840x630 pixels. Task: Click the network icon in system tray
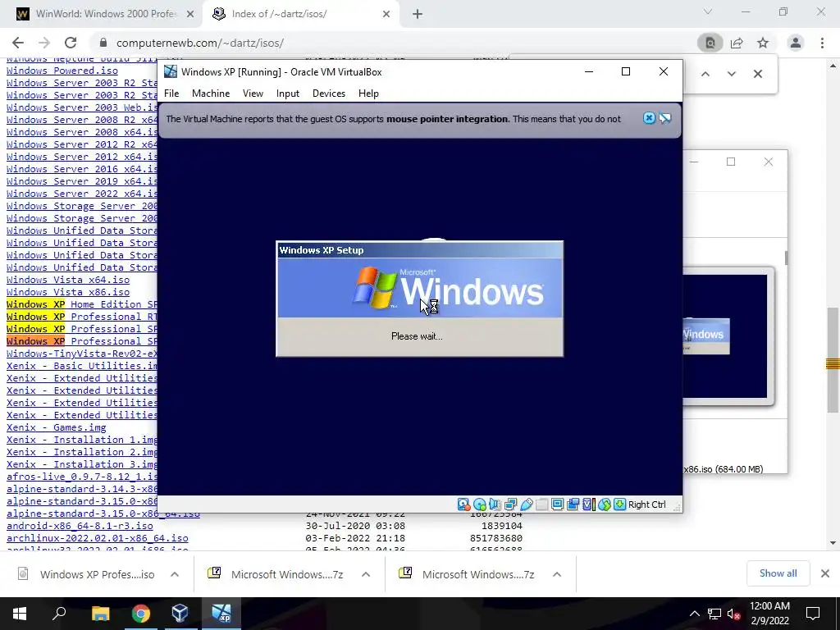714,614
